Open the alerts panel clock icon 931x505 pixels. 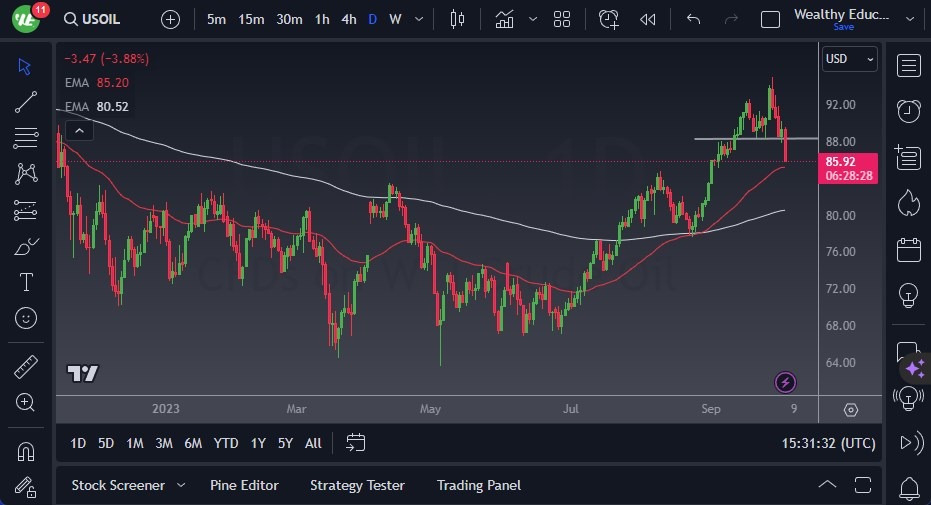(908, 111)
